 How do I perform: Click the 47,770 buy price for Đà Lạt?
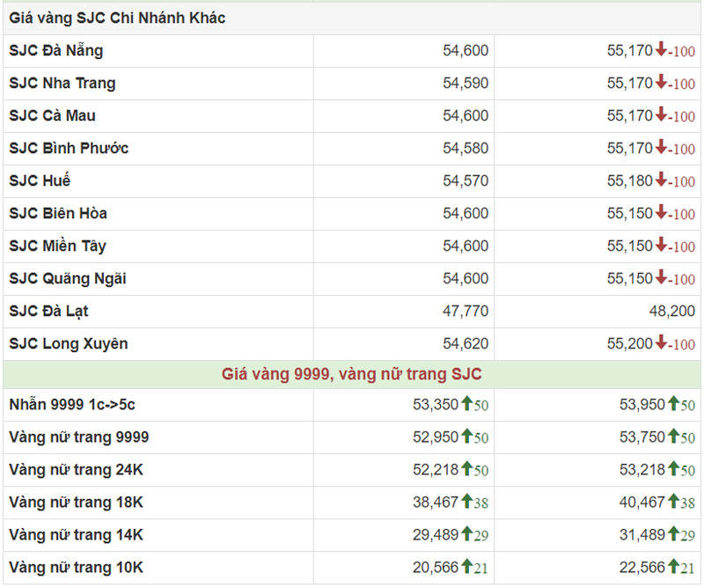pos(465,311)
